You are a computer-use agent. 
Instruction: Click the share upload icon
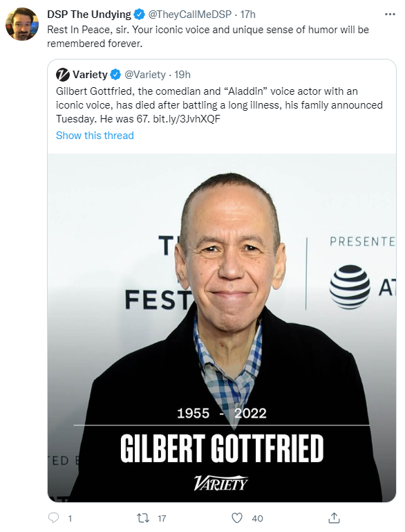pos(335,517)
